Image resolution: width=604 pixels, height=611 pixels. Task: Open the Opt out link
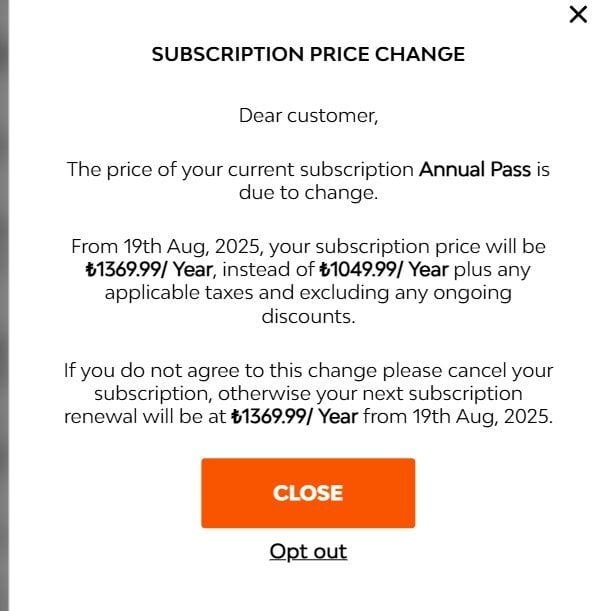coord(308,551)
